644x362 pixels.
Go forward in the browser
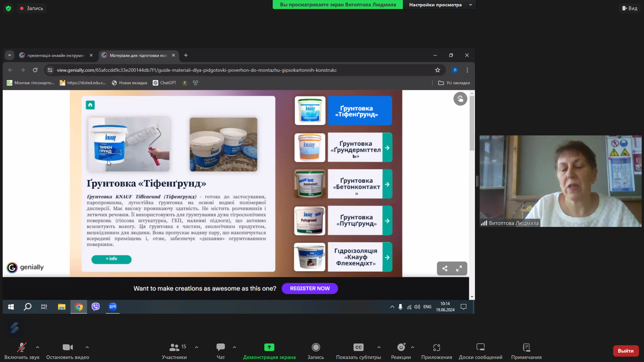point(23,70)
